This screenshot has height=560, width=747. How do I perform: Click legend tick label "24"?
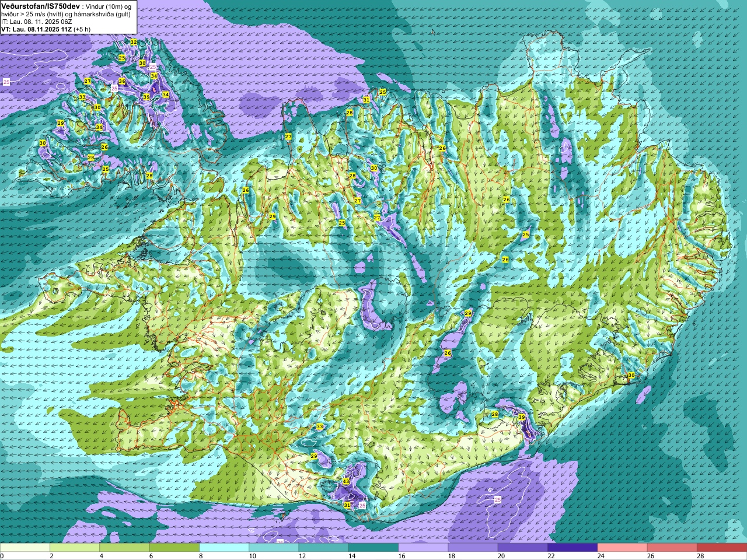click(601, 556)
